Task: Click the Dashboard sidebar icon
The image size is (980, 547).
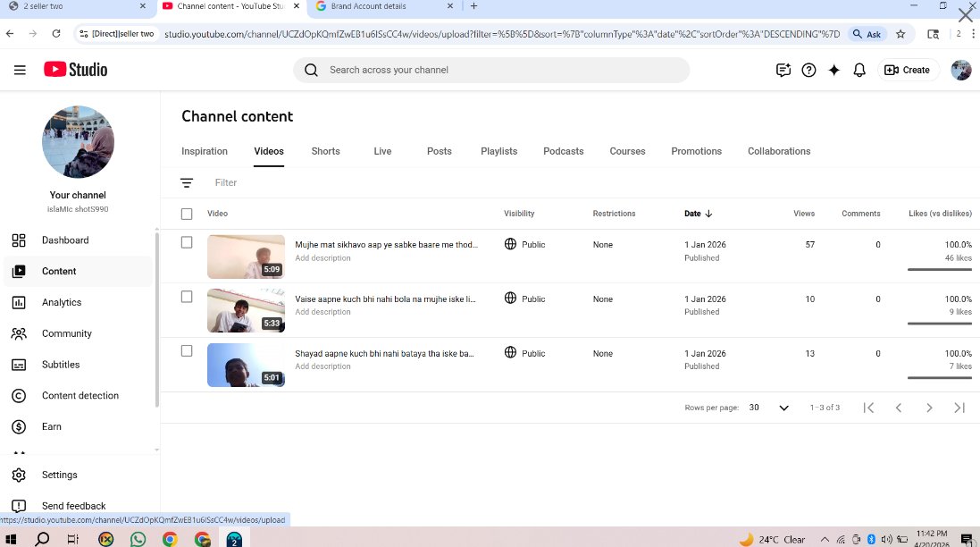Action: [19, 240]
